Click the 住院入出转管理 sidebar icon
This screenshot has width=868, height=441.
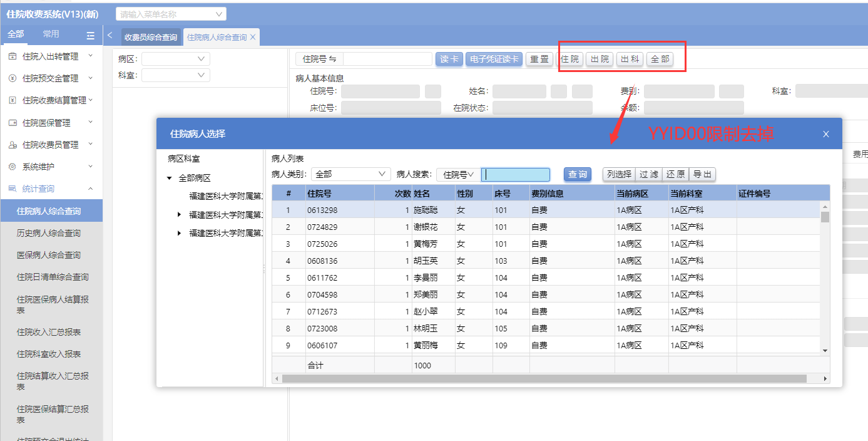[13, 56]
